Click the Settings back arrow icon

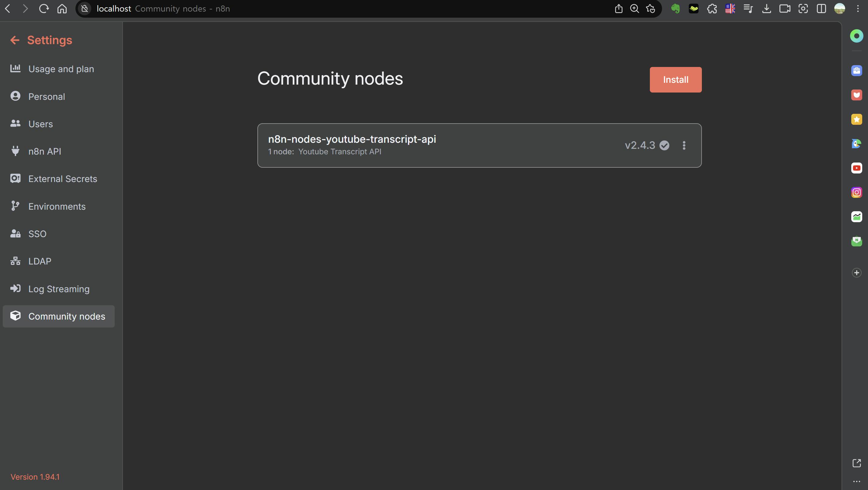(x=15, y=40)
